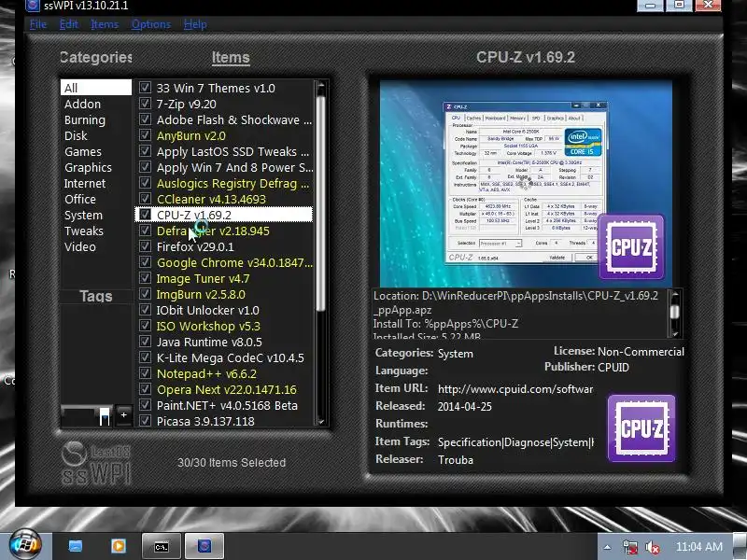This screenshot has width=747, height=560.
Task: Uncheck the Notepad++ v6.6.2 checkbox
Action: tap(145, 373)
